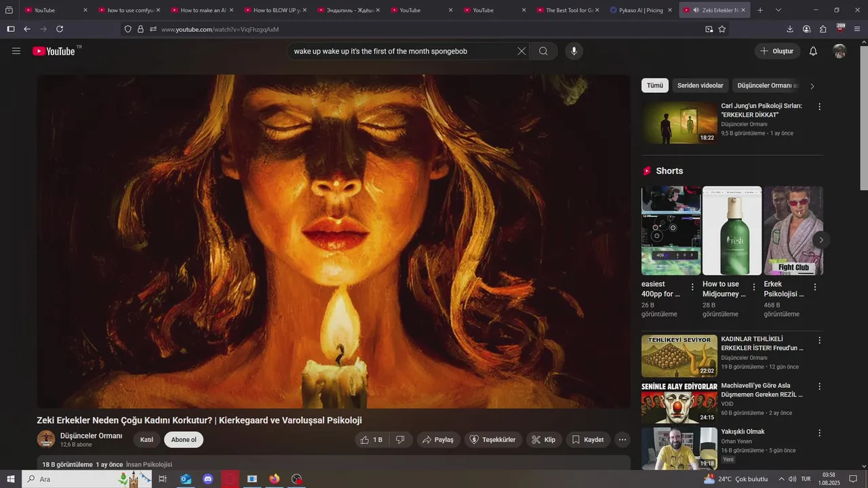Open Firefox account icon in toolbar
The image size is (868, 488).
point(806,29)
